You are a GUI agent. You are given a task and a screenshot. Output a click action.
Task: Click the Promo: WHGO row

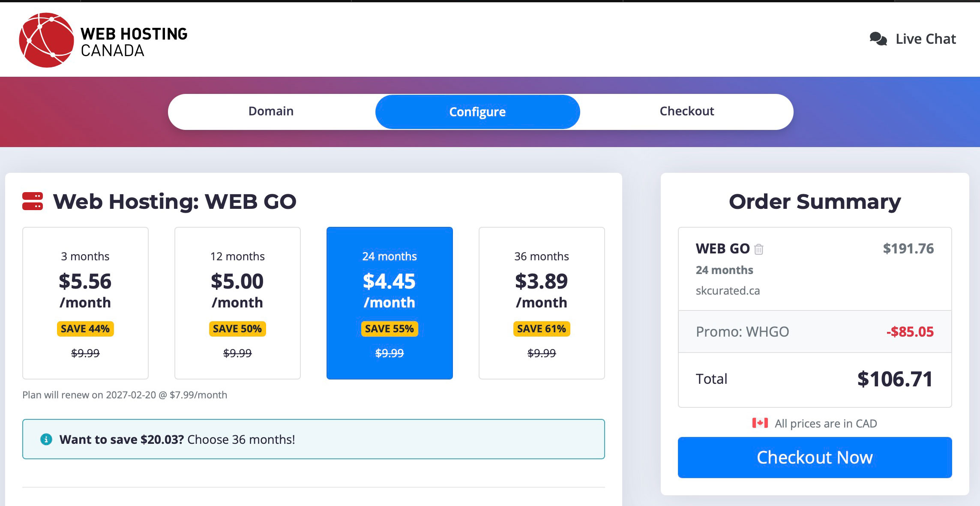[815, 332]
